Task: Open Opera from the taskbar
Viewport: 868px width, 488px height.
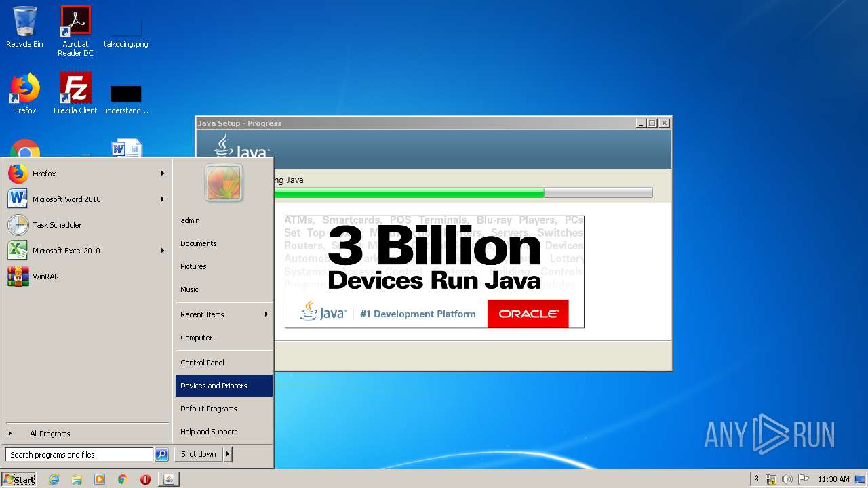Action: [x=145, y=479]
